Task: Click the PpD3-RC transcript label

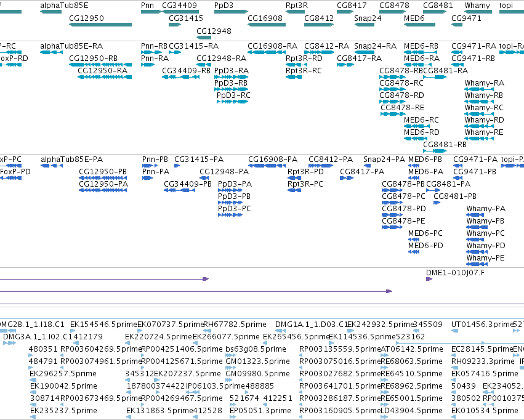Action: 233,95
